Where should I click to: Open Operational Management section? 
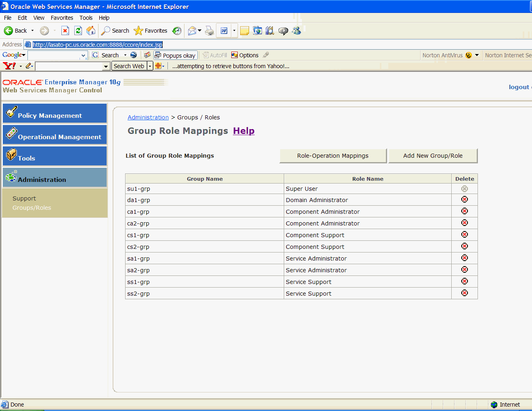[55, 135]
